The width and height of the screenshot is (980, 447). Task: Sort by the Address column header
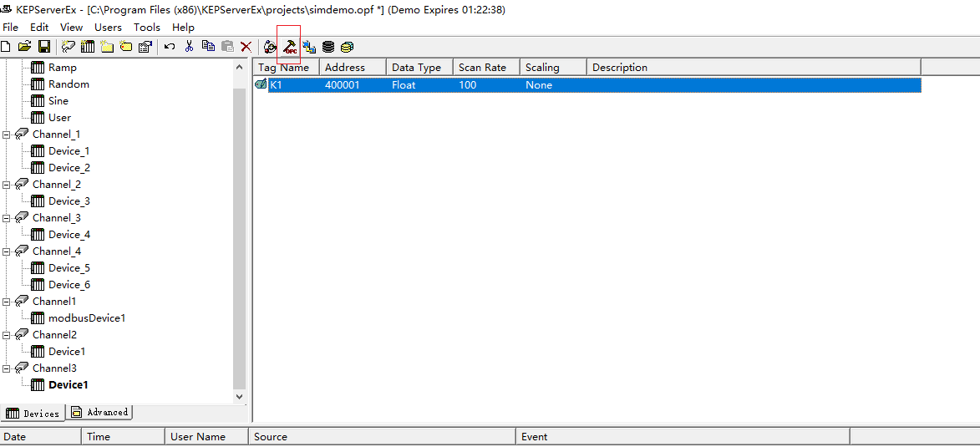353,67
